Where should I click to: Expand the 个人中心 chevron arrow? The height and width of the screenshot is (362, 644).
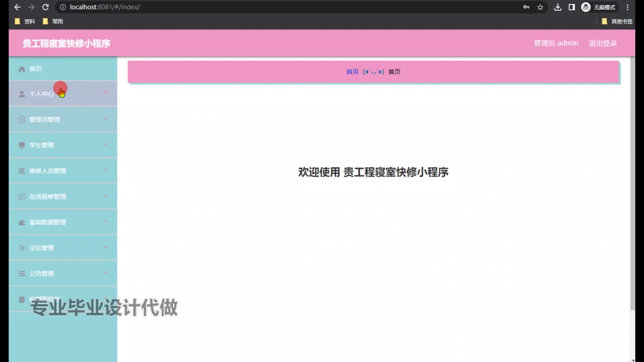click(x=106, y=93)
